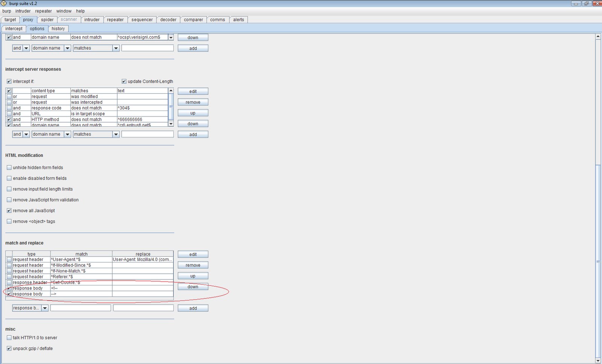The height and width of the screenshot is (364, 602).
Task: Toggle checkbox for content type matches text rule
Action: tap(9, 91)
